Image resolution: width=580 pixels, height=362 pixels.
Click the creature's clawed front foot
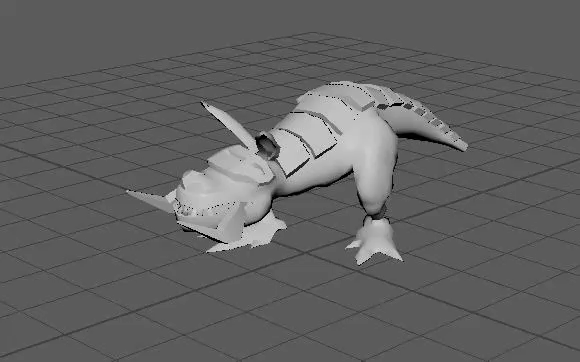click(x=374, y=240)
